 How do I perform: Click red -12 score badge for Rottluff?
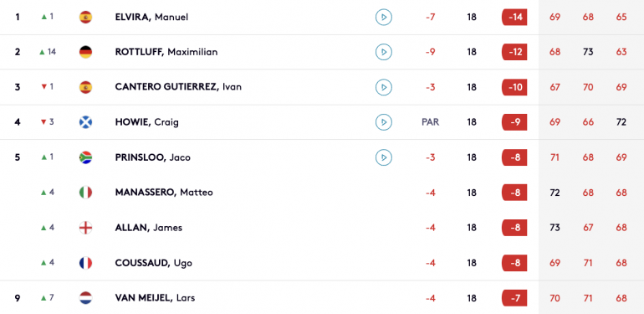click(x=514, y=52)
